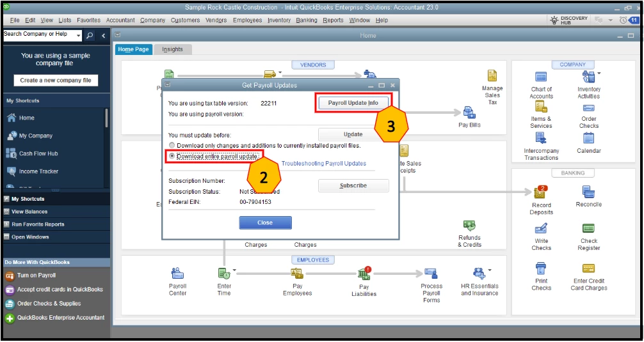Open the Employees menu
This screenshot has width=644, height=342.
(x=247, y=20)
